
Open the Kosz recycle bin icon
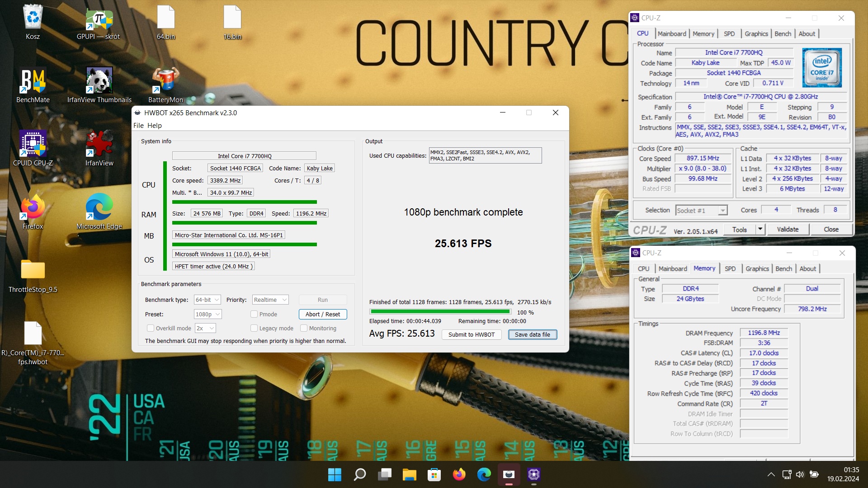(x=33, y=23)
